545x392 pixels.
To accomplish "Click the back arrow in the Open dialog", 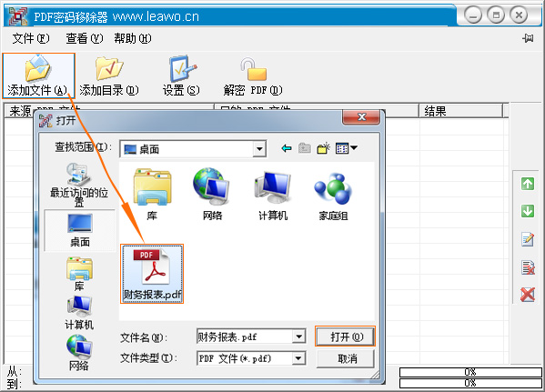I will tap(287, 149).
